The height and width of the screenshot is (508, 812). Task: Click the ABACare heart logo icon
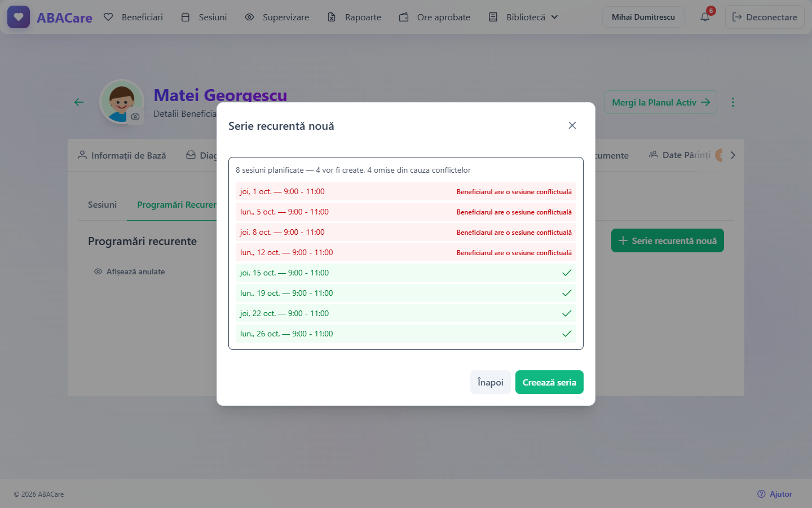(x=19, y=17)
